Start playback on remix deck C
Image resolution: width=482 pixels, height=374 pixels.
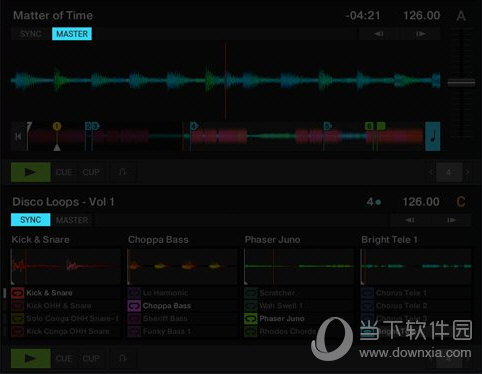point(31,358)
